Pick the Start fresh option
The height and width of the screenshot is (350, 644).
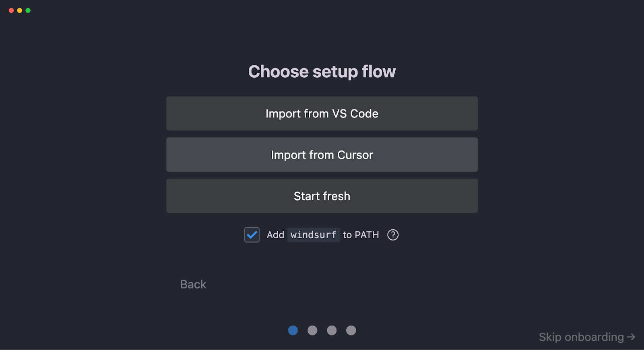(x=322, y=196)
